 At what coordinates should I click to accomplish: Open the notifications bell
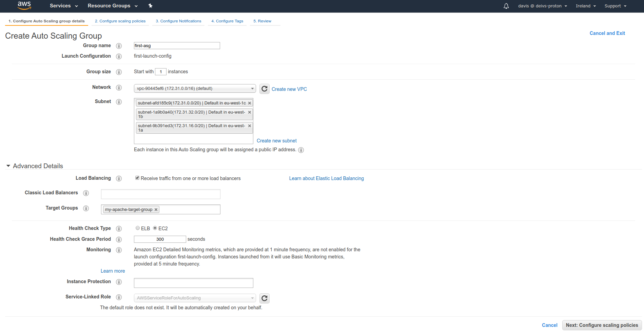[506, 6]
